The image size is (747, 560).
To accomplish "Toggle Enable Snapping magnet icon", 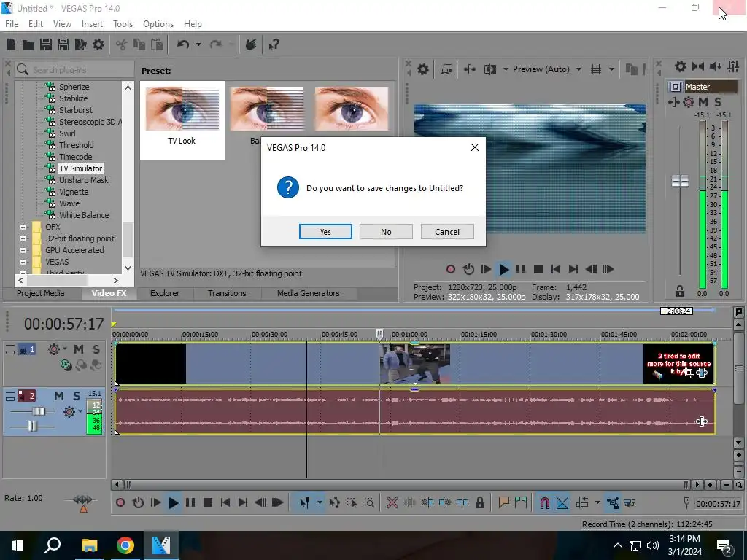I will [544, 503].
